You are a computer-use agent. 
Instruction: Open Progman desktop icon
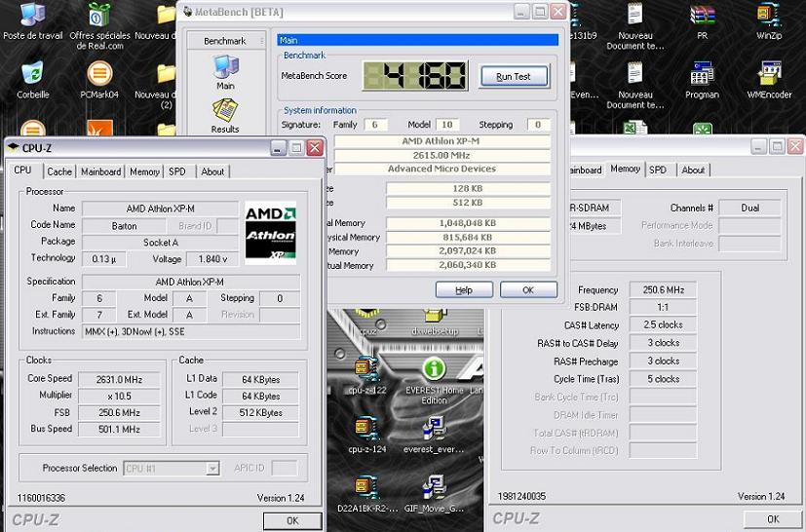702,81
